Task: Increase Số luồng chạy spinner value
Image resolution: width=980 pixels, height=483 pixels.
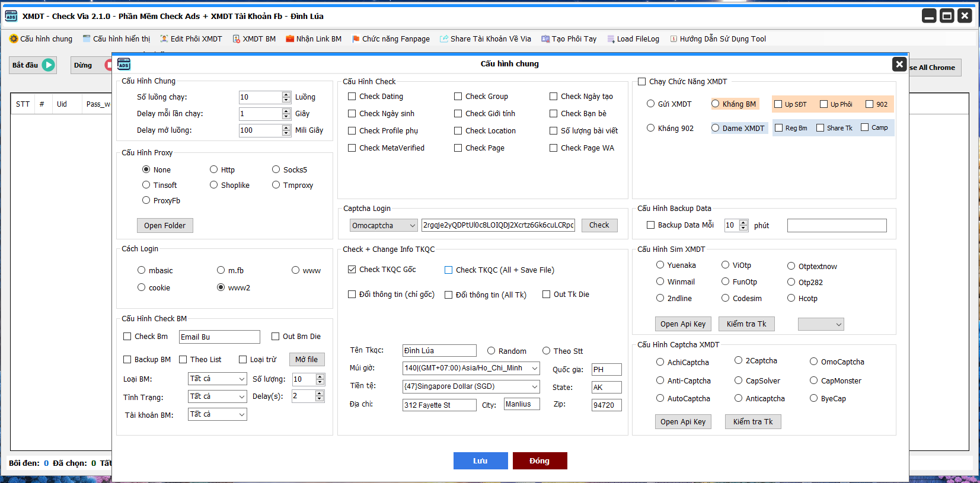Action: point(286,94)
